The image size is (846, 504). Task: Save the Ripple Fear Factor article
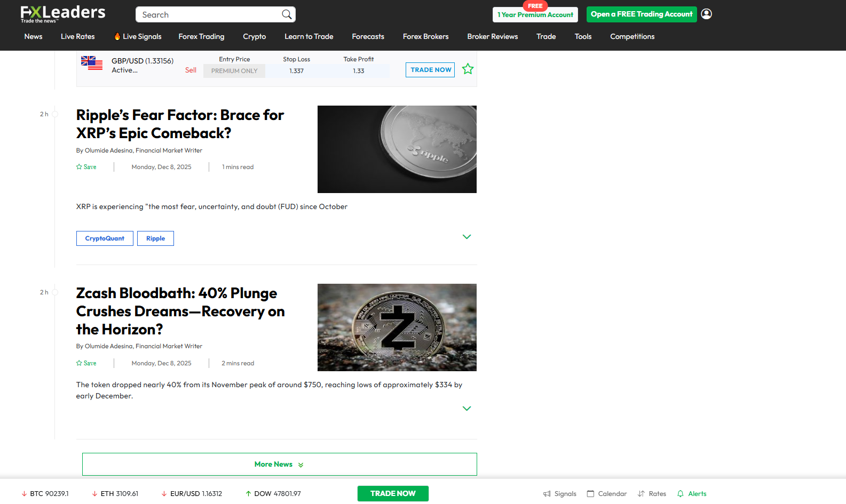click(86, 167)
